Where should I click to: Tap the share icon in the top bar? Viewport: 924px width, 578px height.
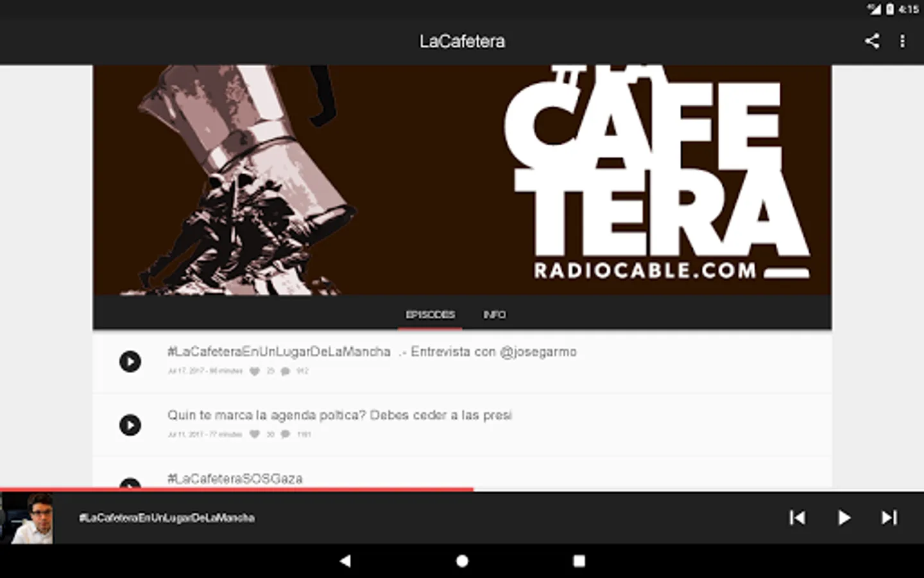(871, 41)
